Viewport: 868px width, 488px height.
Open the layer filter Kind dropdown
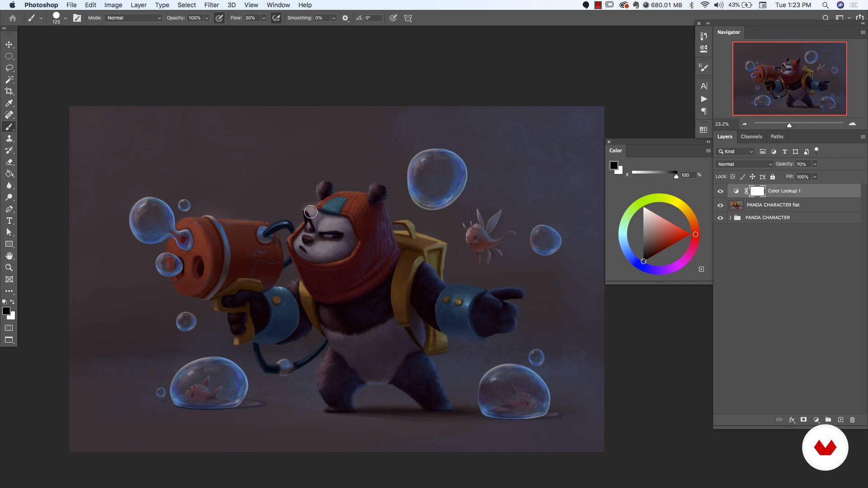[736, 151]
